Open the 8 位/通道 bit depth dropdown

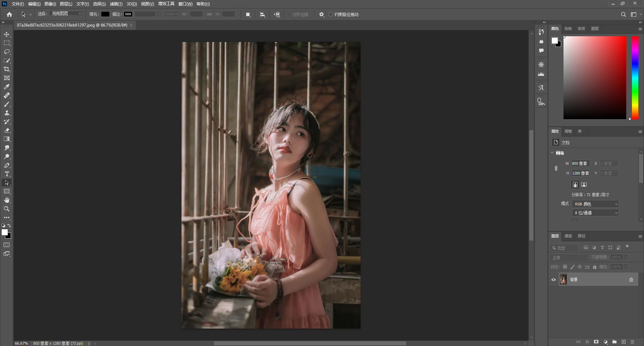595,213
